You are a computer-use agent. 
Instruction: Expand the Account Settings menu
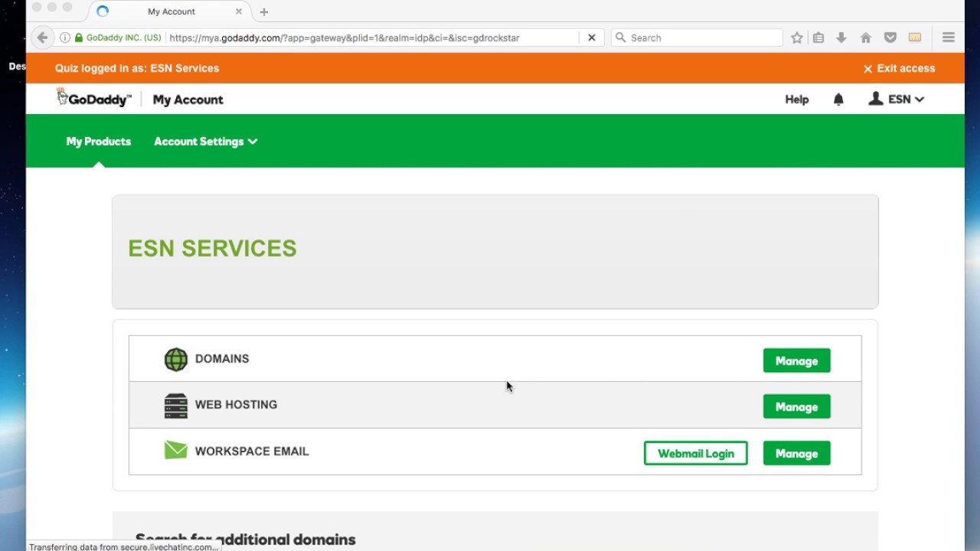[x=206, y=142]
